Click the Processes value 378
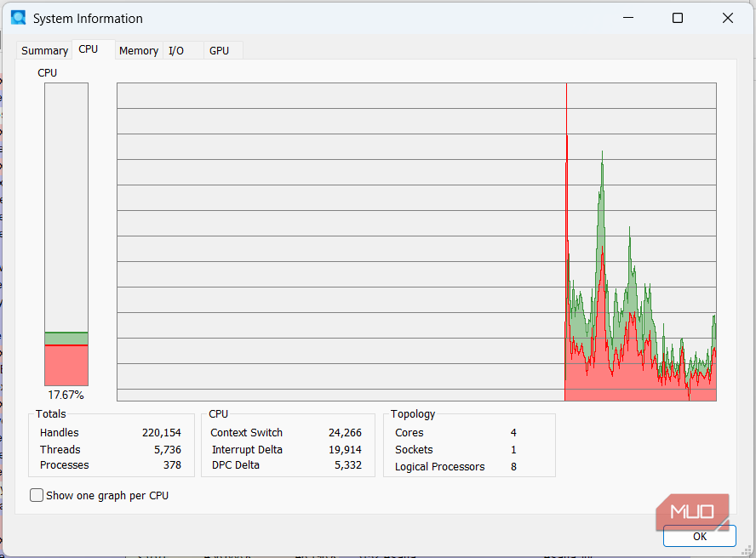Screen dimensions: 756x558 (x=172, y=465)
